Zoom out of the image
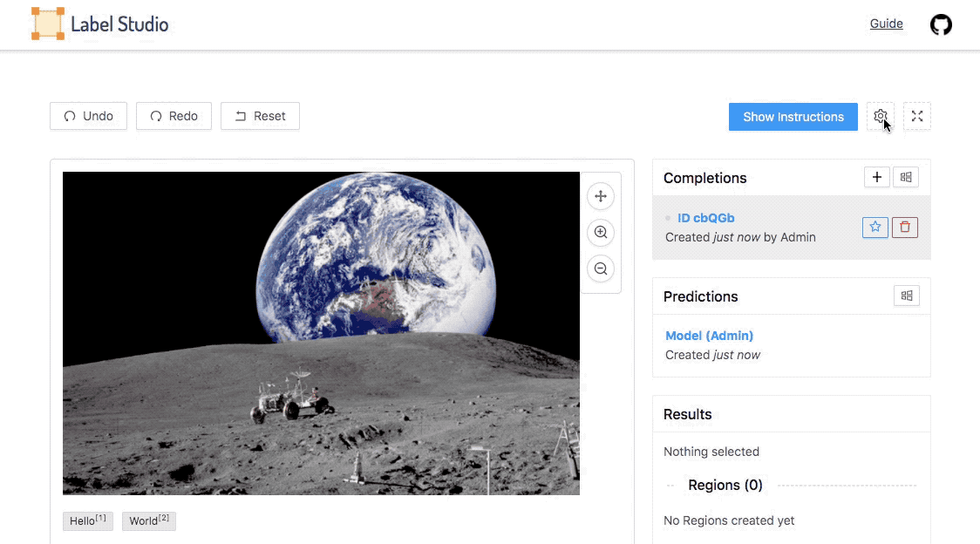Screen dimensions: 980x544 pos(600,269)
